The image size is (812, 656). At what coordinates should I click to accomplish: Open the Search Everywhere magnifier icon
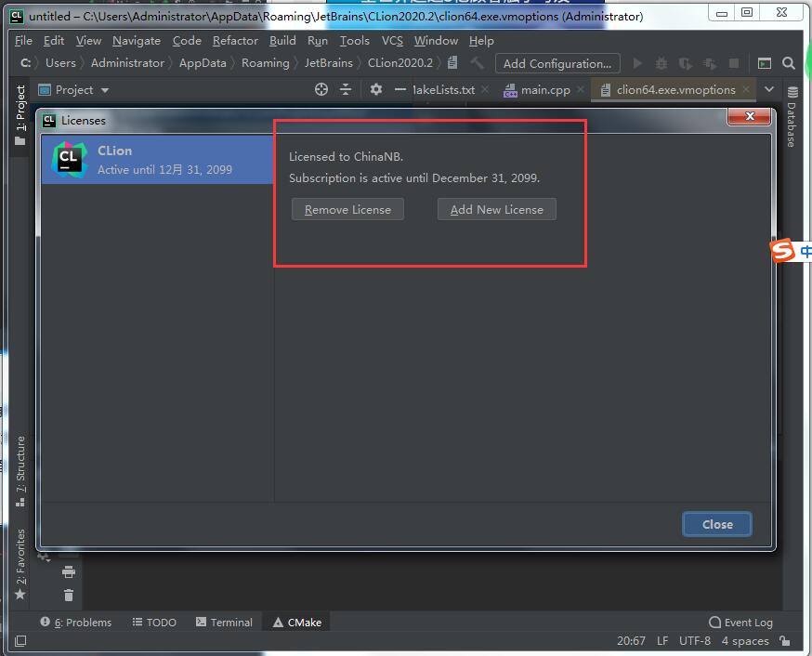click(x=788, y=63)
